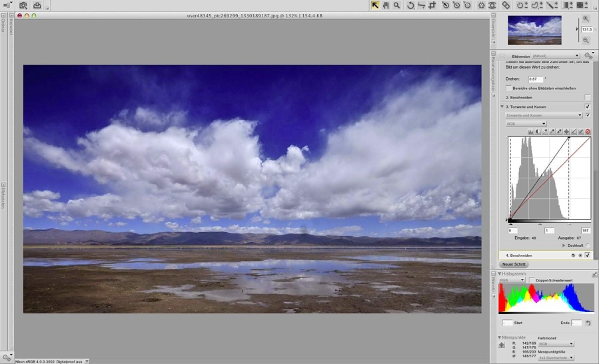
Task: Select the selection brush tool
Action: pyautogui.click(x=552, y=5)
